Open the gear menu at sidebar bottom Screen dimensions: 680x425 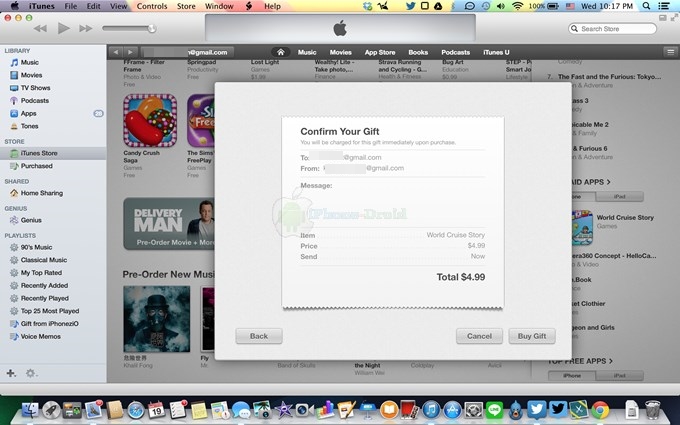click(31, 373)
